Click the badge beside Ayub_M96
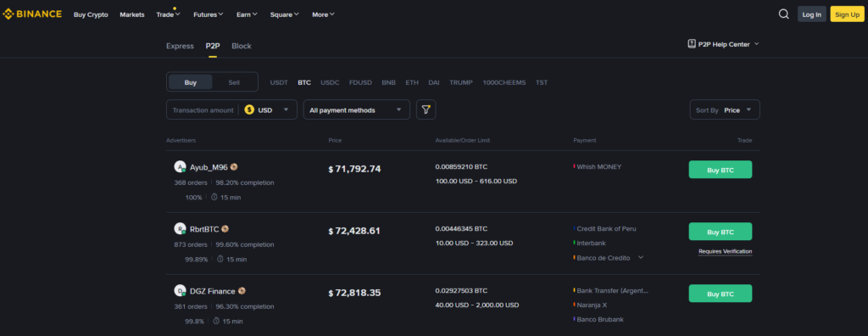868x336 pixels. pos(234,167)
